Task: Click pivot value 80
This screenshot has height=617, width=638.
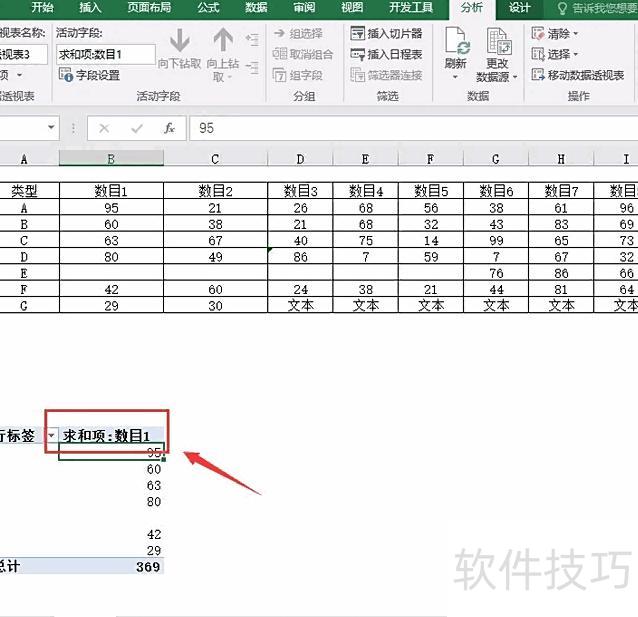Action: [154, 501]
